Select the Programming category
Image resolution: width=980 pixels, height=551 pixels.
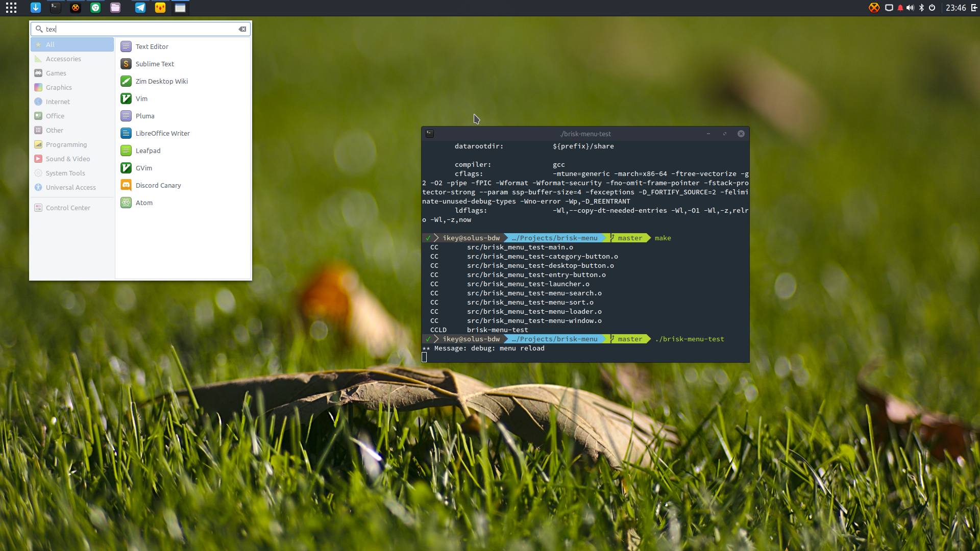click(x=72, y=144)
